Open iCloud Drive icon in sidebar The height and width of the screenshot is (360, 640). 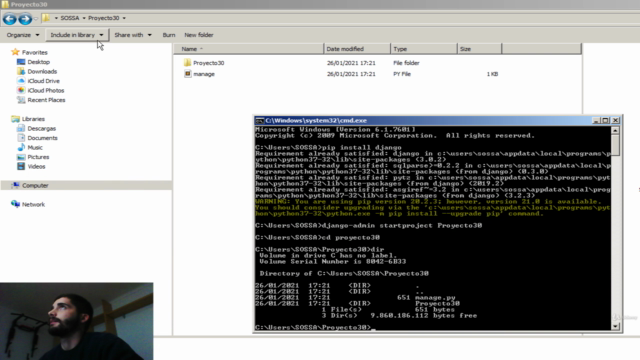(21, 81)
